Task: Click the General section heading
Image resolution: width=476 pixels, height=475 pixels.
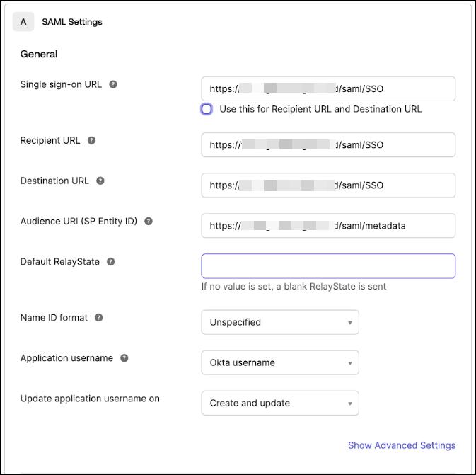Action: click(39, 54)
